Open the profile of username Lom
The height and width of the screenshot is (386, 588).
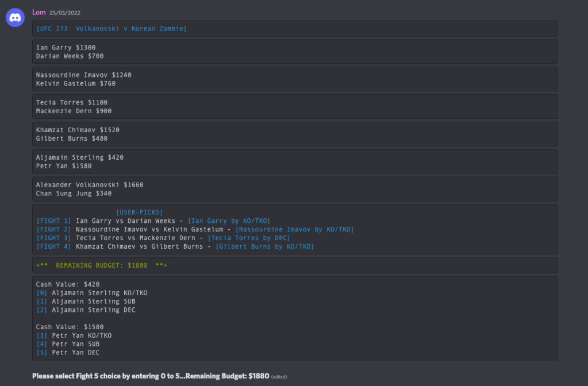[x=39, y=12]
